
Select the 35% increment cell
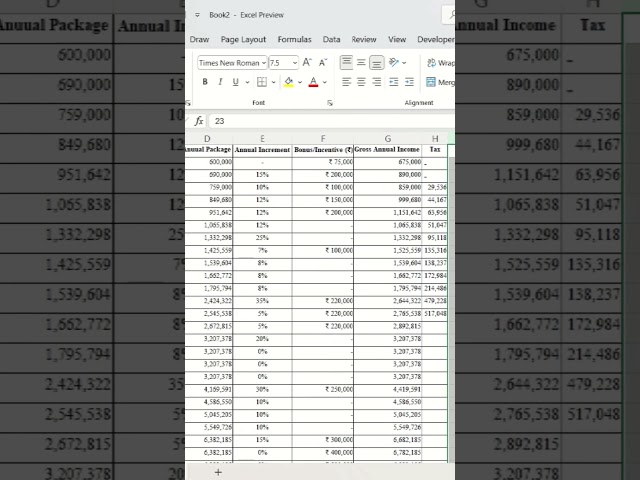262,301
